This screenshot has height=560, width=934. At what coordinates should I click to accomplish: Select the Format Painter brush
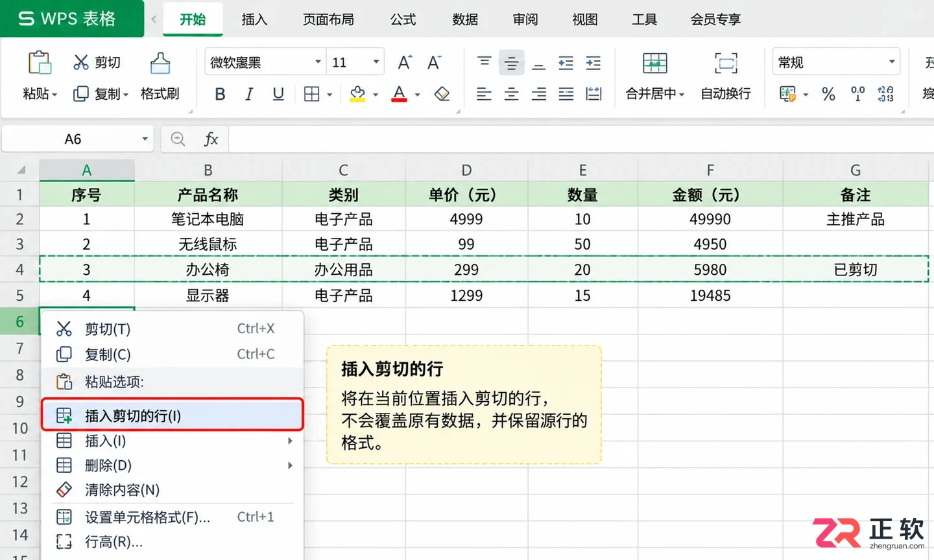(x=160, y=64)
